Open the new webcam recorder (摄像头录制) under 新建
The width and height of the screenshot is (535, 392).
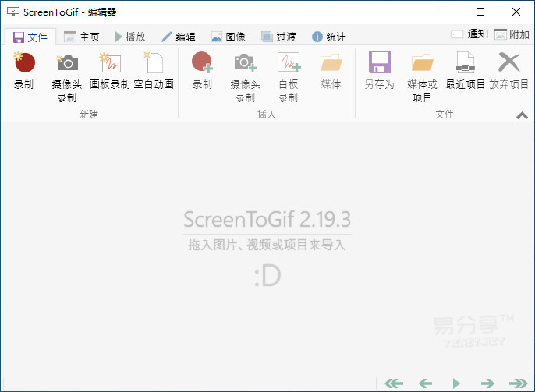tap(67, 76)
